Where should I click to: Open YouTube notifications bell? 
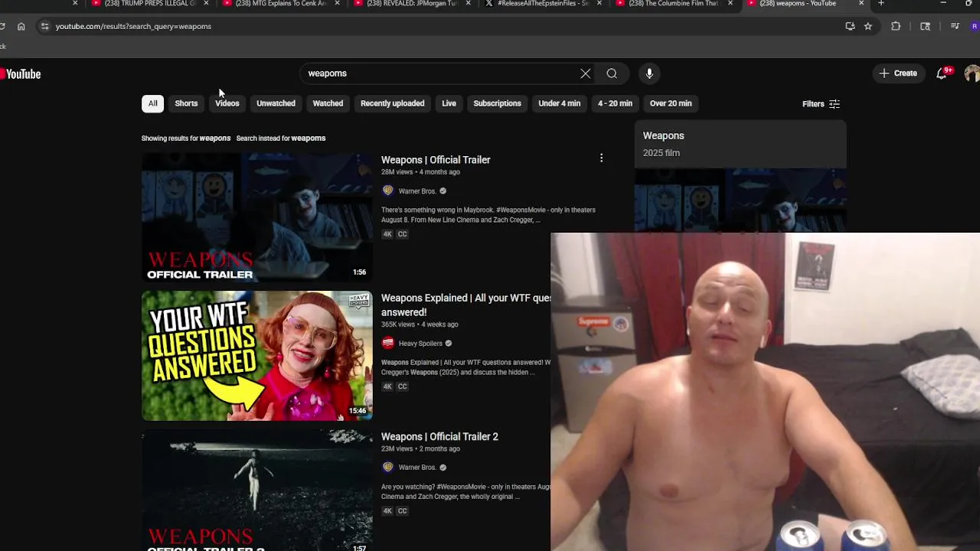(942, 73)
